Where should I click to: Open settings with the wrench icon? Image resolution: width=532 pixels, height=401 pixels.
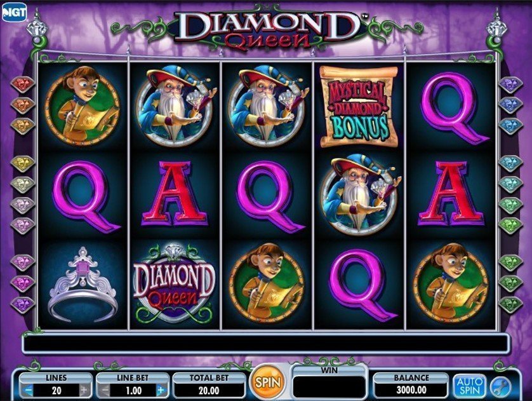501,388
